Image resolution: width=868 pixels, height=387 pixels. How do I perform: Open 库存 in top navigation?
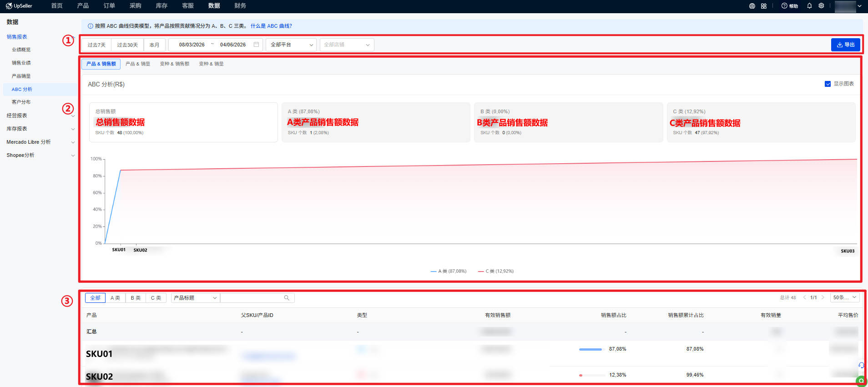pyautogui.click(x=161, y=6)
